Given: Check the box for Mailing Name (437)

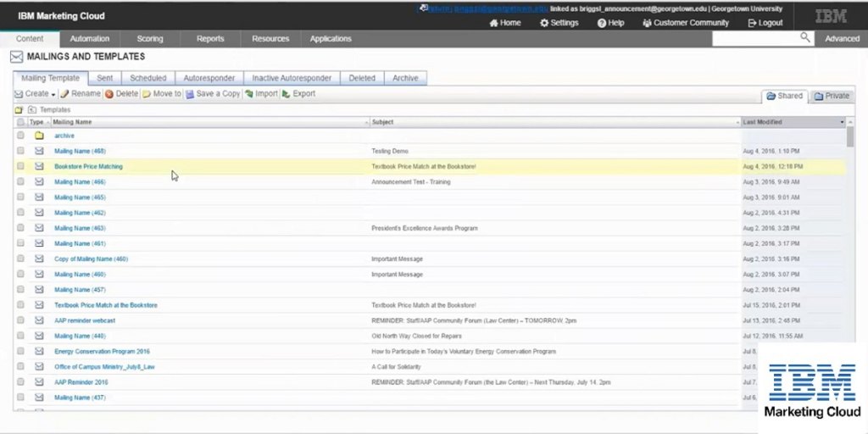Looking at the screenshot, I should [20, 398].
